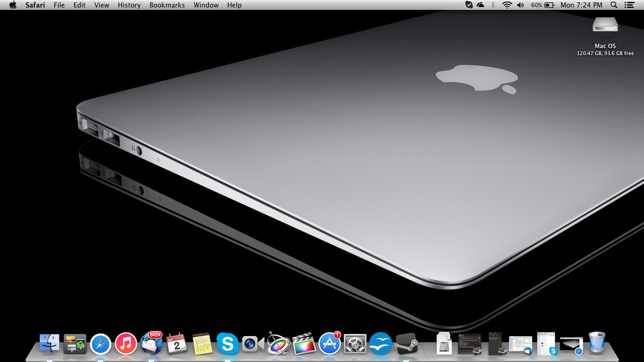644x362 pixels.
Task: Restore minimized Safari window in Dock
Action: coord(571,346)
